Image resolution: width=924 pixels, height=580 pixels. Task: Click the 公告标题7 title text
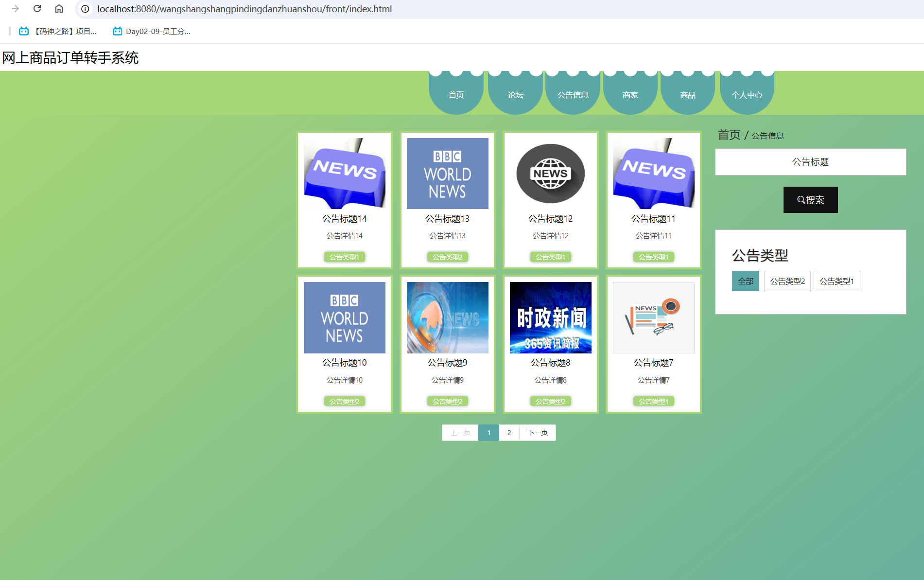click(x=654, y=363)
